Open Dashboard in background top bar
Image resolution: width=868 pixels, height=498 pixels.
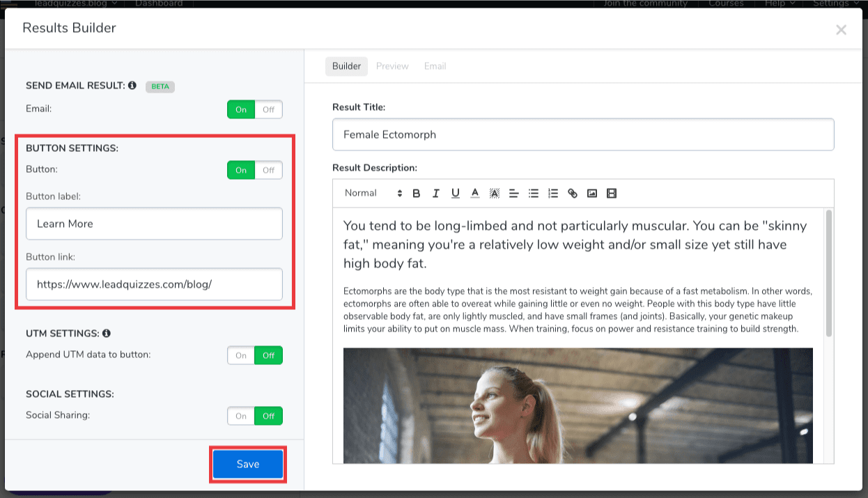(x=159, y=3)
